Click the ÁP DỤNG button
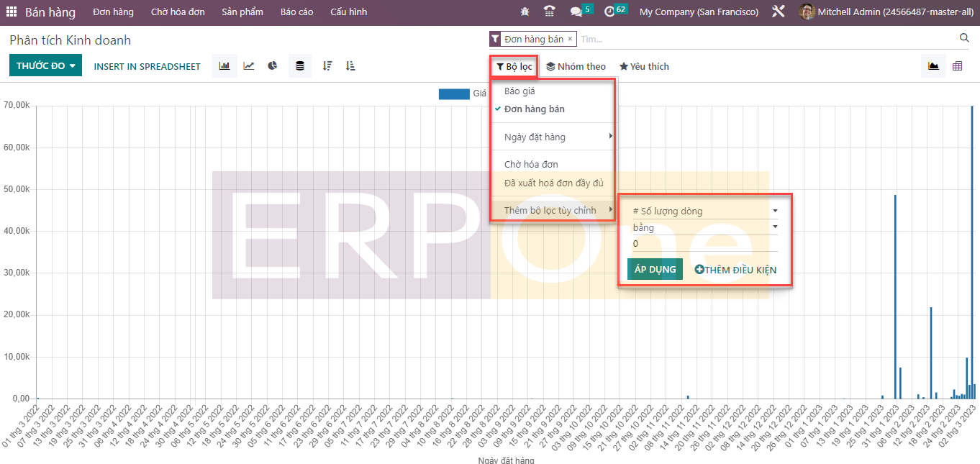This screenshot has height=464, width=980. [655, 270]
